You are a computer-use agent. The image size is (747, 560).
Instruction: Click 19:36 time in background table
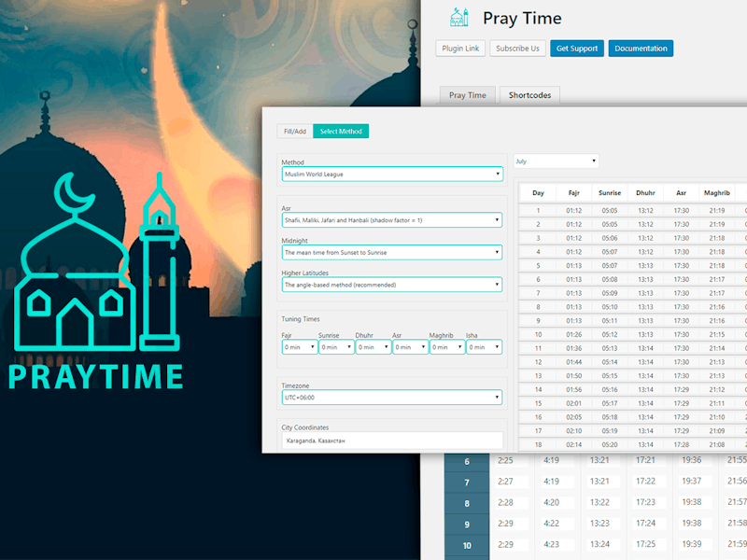691,460
